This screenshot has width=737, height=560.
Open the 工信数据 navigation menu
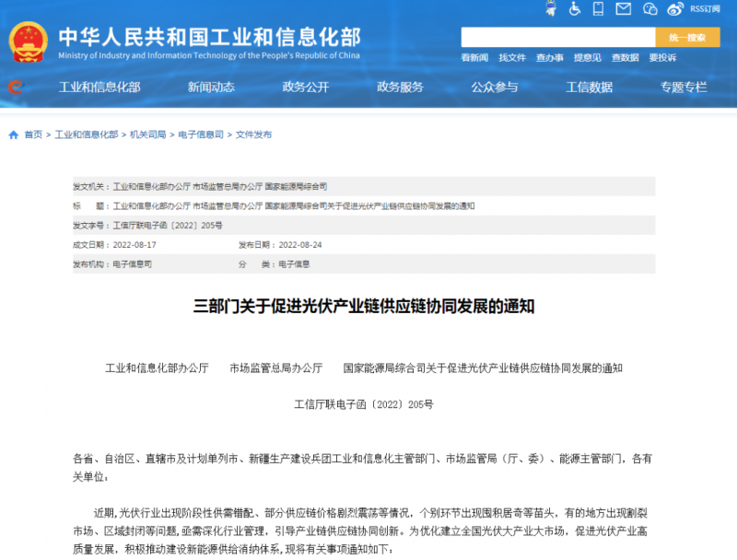point(589,87)
